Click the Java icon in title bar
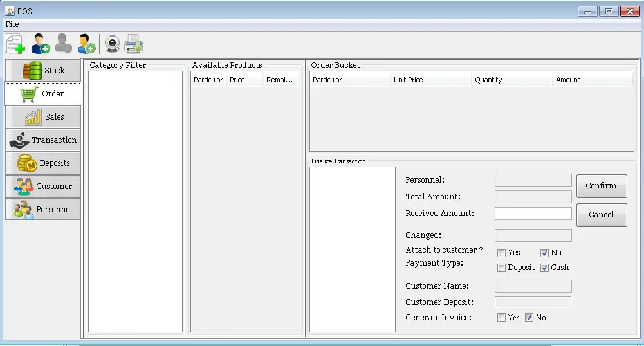Image resolution: width=644 pixels, height=346 pixels. (x=10, y=11)
